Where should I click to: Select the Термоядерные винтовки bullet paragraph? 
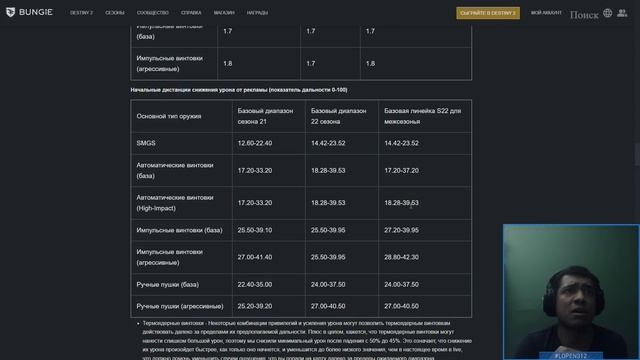pos(307,340)
